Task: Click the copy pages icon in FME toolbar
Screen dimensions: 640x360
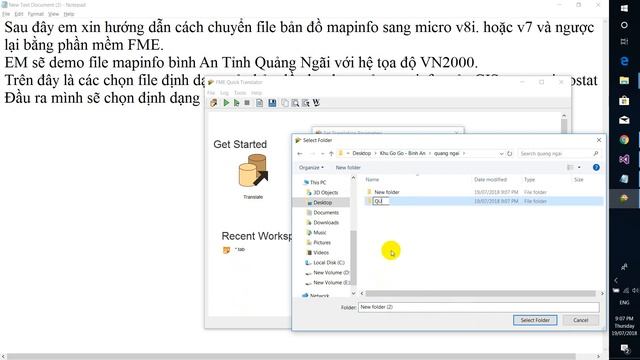Action: pos(285,103)
